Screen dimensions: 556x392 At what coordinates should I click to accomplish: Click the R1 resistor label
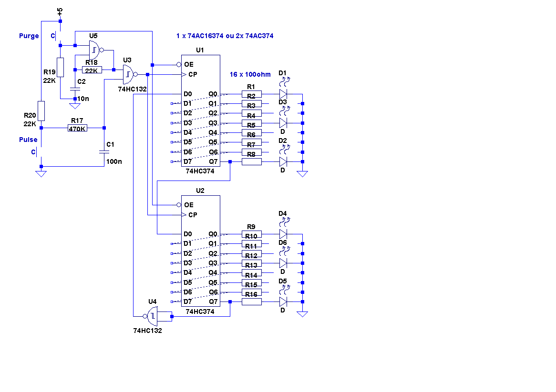coord(251,87)
